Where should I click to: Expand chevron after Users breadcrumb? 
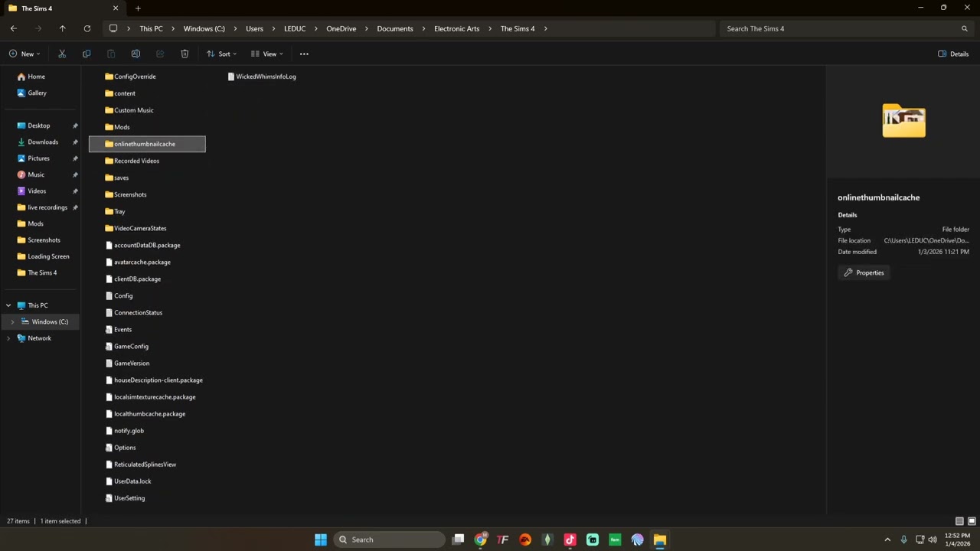274,28
